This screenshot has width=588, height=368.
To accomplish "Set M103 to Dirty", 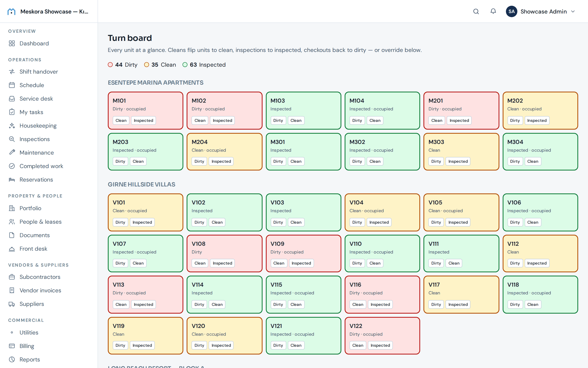I will pos(278,120).
